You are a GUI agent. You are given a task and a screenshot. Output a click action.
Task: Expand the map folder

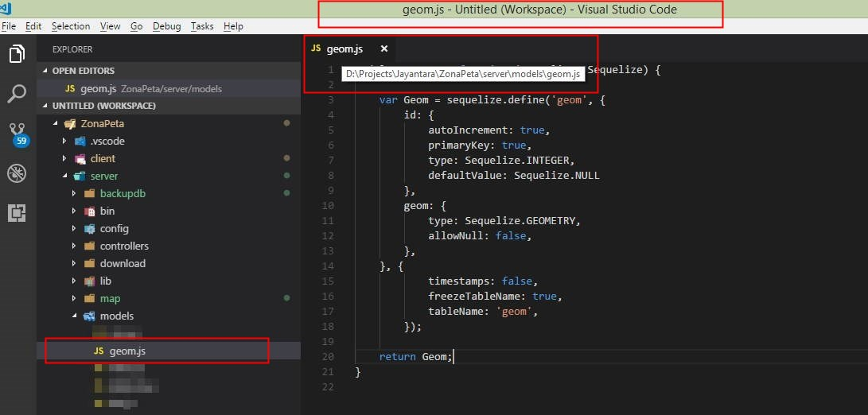coord(74,299)
